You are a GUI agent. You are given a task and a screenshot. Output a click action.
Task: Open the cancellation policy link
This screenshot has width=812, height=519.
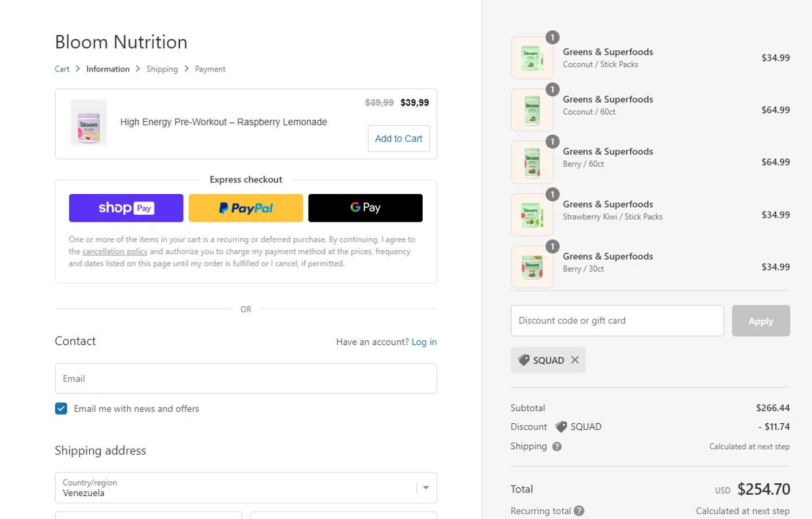(115, 252)
